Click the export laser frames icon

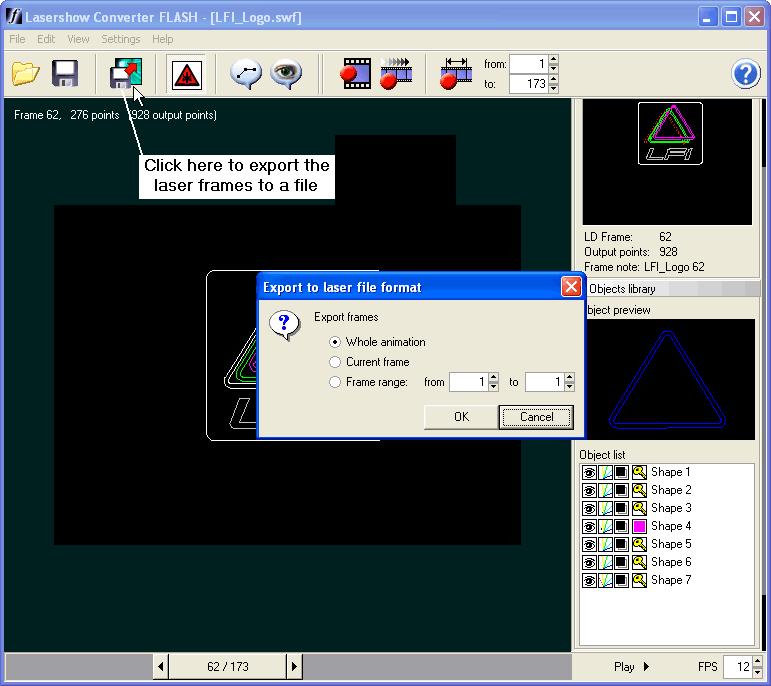click(126, 73)
